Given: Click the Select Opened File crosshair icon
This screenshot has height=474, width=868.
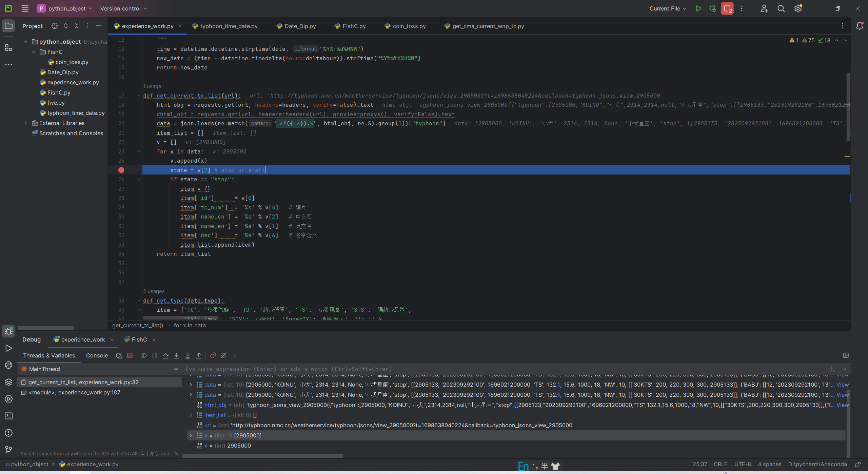Looking at the screenshot, I should (x=55, y=26).
